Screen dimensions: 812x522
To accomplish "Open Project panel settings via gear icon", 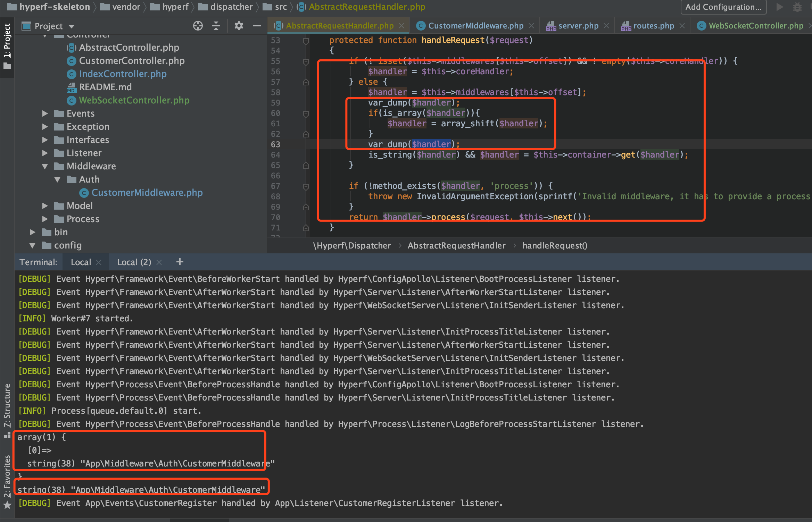I will coord(239,26).
